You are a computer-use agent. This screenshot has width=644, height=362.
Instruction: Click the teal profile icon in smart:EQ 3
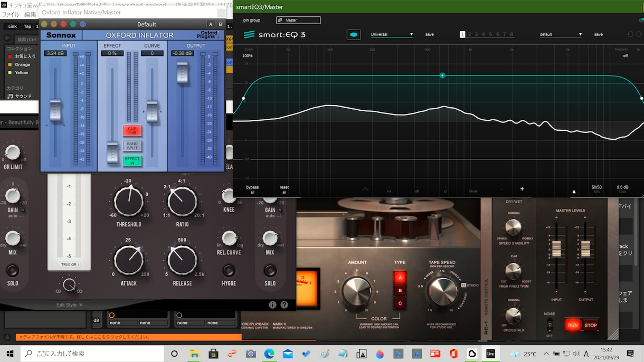354,34
